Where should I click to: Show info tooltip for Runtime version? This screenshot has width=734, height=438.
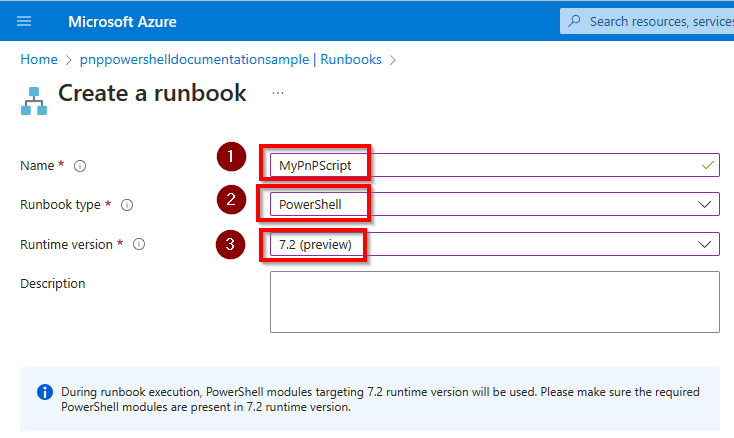click(x=139, y=244)
